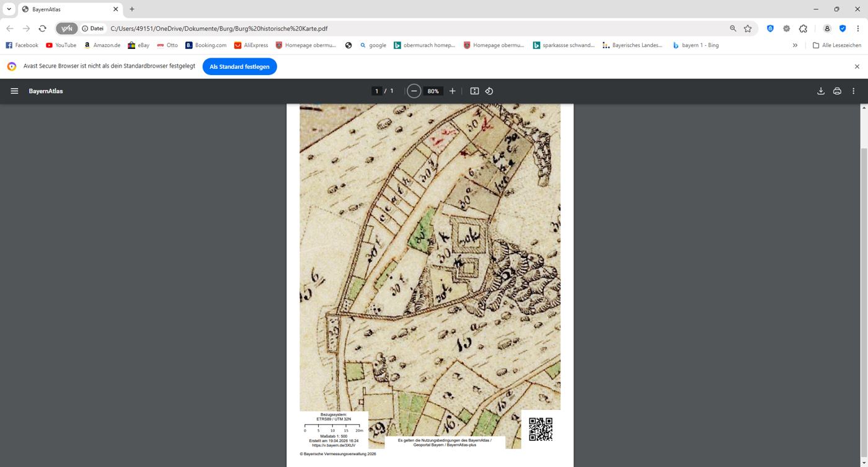Close the BayernAtlas tab

(115, 9)
